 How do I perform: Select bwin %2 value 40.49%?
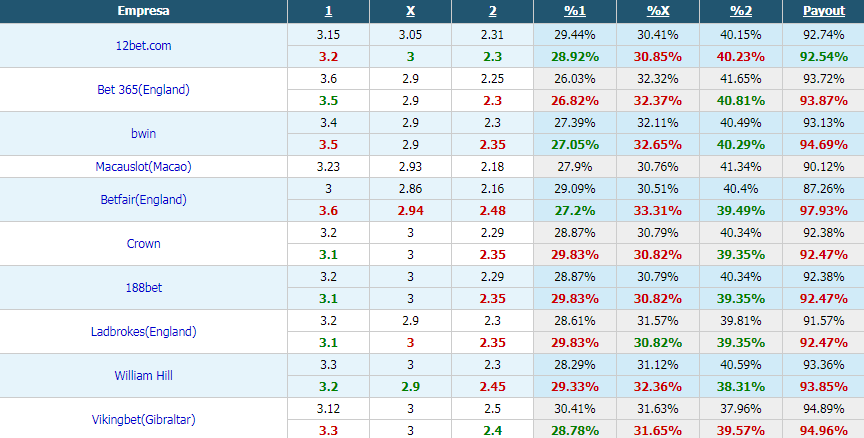tap(741, 123)
